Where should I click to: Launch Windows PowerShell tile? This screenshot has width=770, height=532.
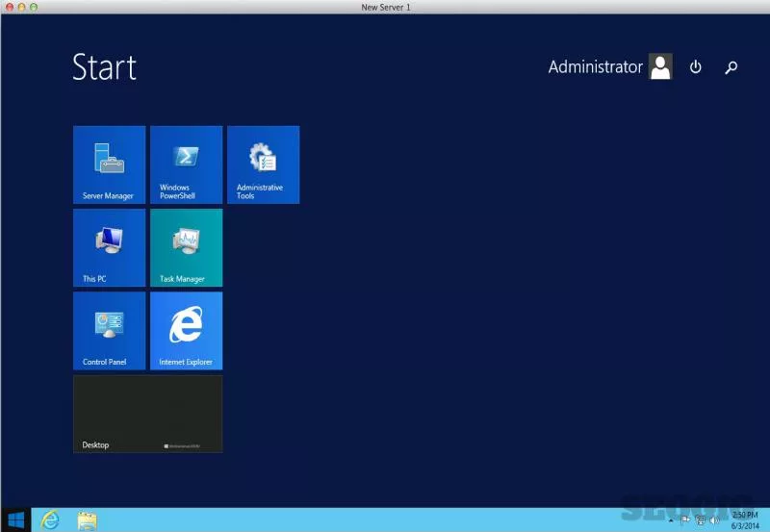pos(186,165)
